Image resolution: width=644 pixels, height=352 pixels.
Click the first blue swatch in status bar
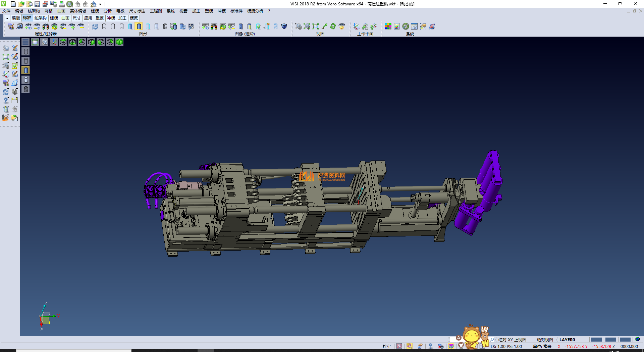pyautogui.click(x=596, y=340)
